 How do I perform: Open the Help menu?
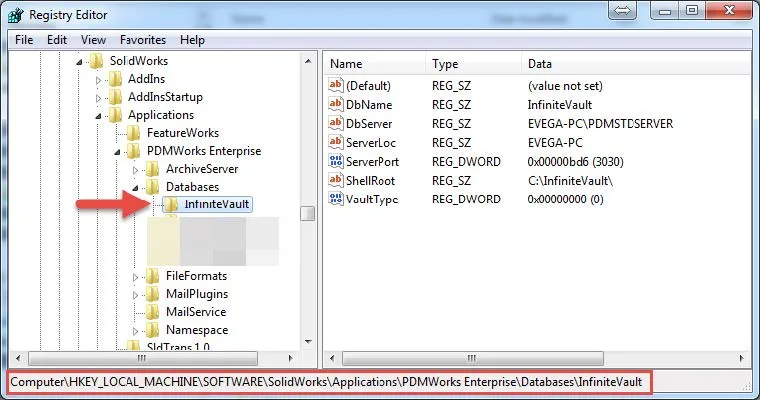coord(192,40)
